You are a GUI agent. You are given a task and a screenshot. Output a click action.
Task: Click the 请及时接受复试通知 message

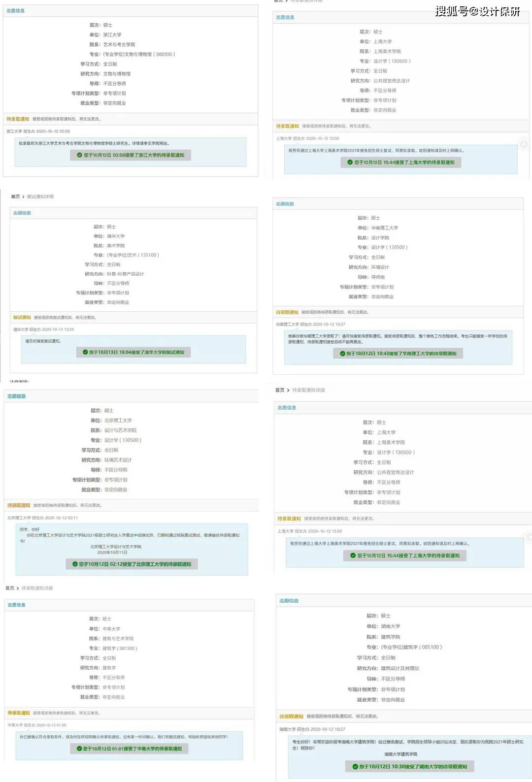(43, 341)
